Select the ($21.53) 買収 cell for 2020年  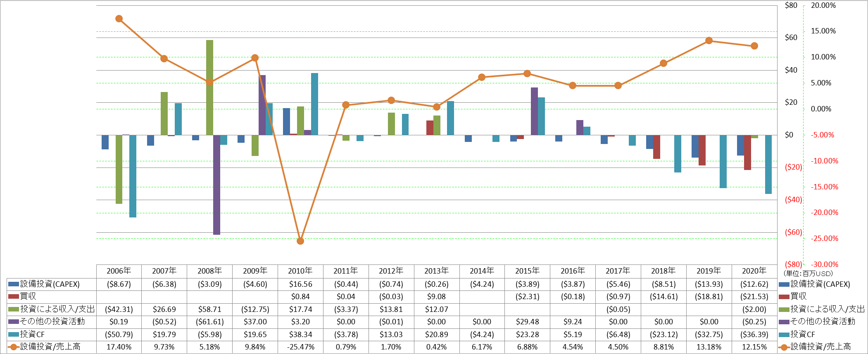point(754,297)
